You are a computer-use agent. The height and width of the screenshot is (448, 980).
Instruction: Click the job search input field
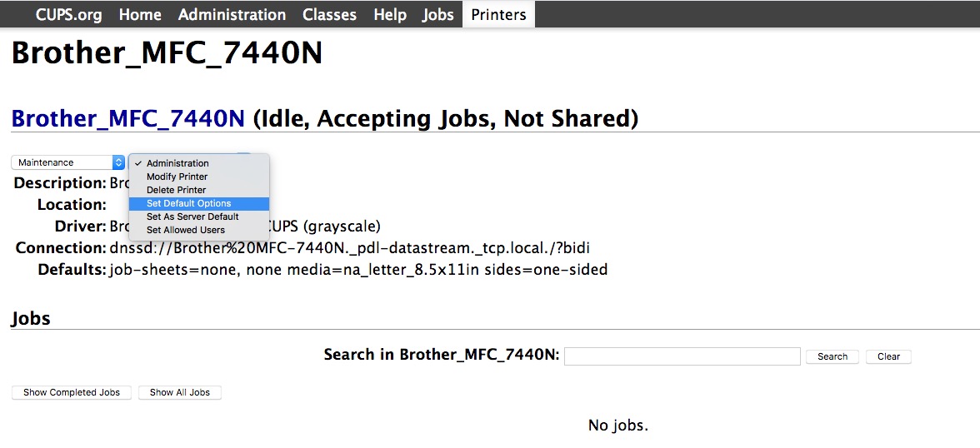682,356
